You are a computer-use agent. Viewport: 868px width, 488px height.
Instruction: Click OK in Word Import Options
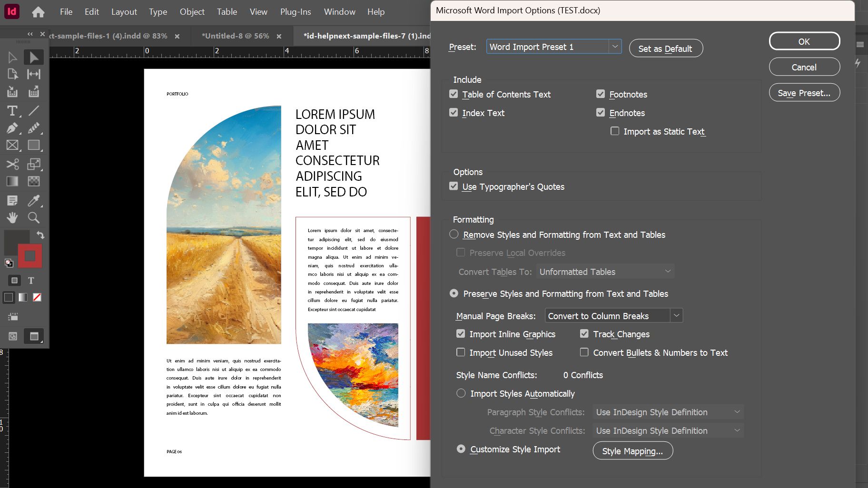point(804,41)
